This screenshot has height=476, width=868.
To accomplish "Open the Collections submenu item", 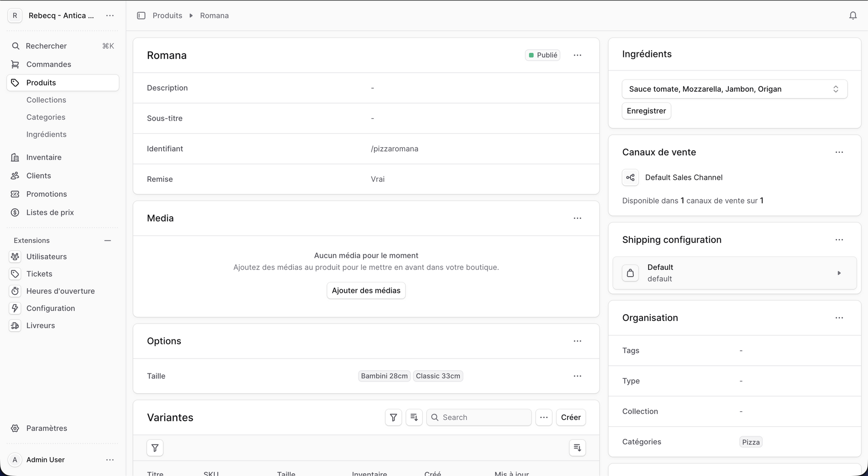I will click(x=46, y=100).
